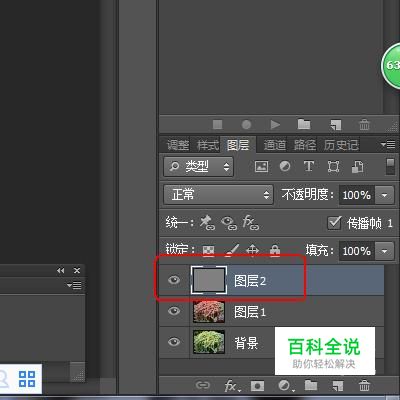Stop recording in Actions panel
The image size is (400, 400).
click(218, 125)
